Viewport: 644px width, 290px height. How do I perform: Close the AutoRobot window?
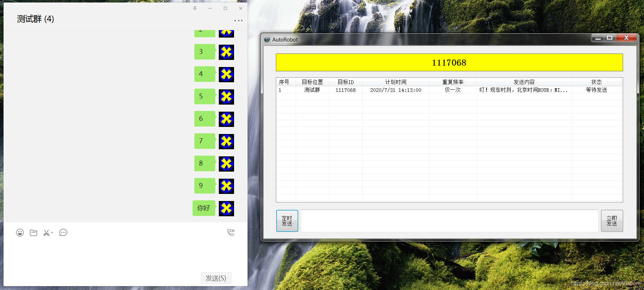pyautogui.click(x=627, y=38)
